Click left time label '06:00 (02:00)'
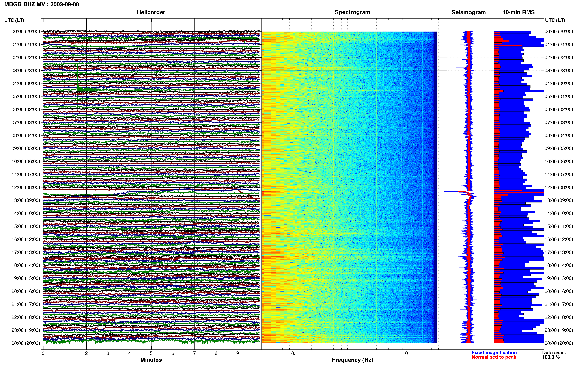The width and height of the screenshot is (588, 368). pos(26,109)
